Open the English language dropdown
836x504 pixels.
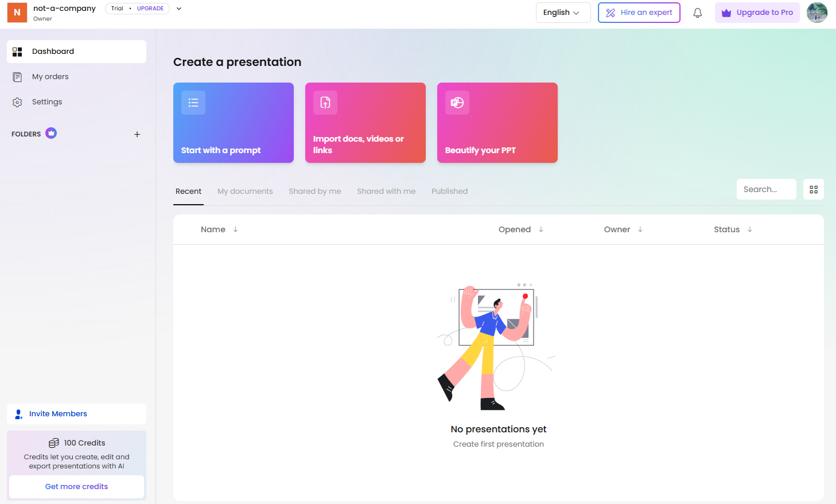562,13
